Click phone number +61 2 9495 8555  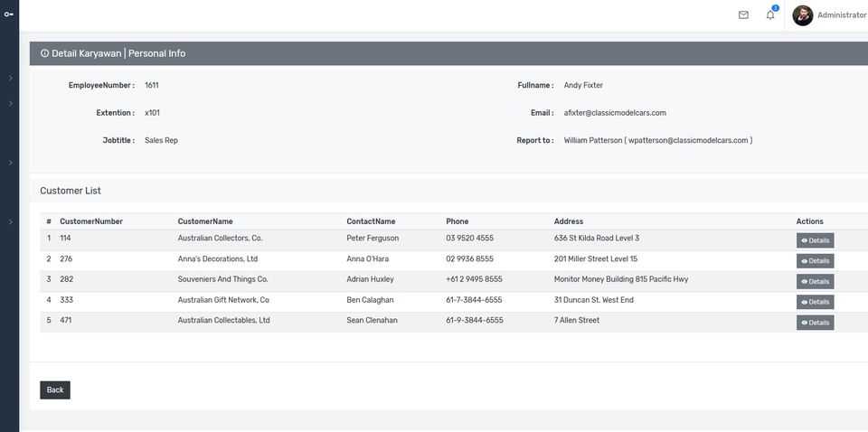point(475,279)
